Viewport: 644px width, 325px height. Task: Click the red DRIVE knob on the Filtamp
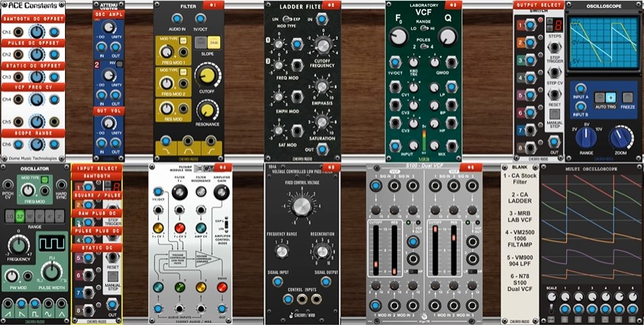click(222, 287)
